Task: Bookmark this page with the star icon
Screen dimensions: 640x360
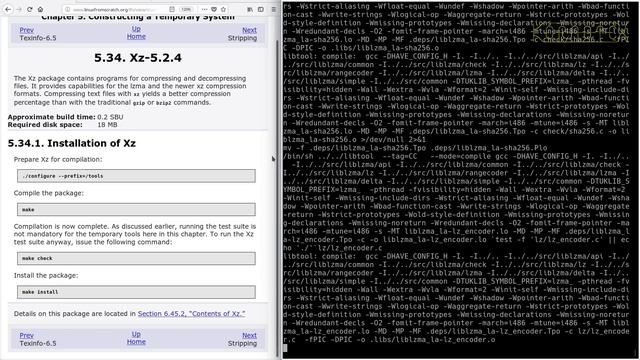Action: [223, 9]
